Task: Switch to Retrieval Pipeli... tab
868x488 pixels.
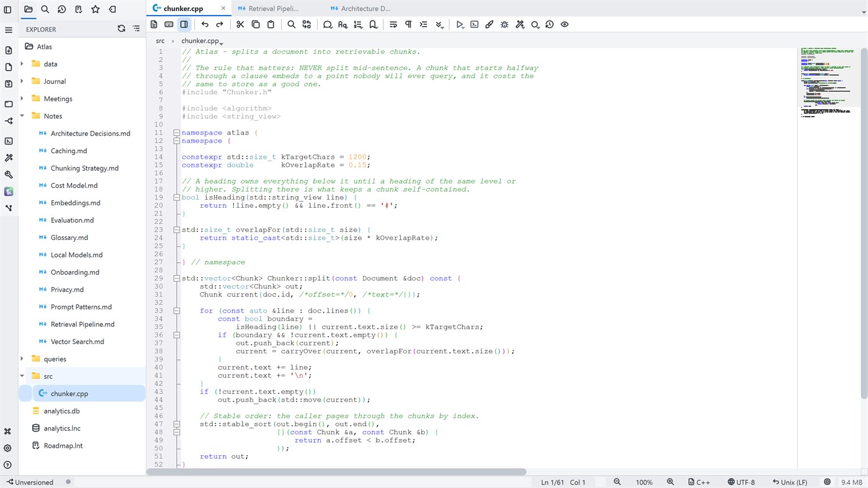Action: 273,9
